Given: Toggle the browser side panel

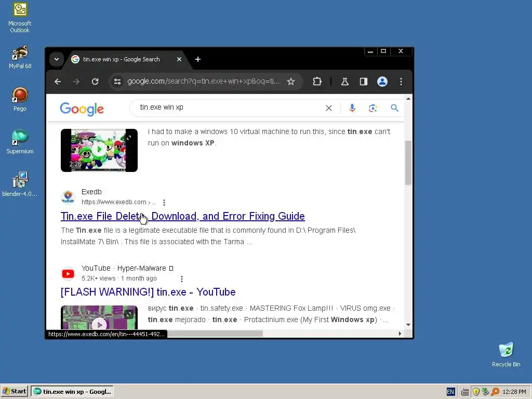Looking at the screenshot, I should [363, 82].
